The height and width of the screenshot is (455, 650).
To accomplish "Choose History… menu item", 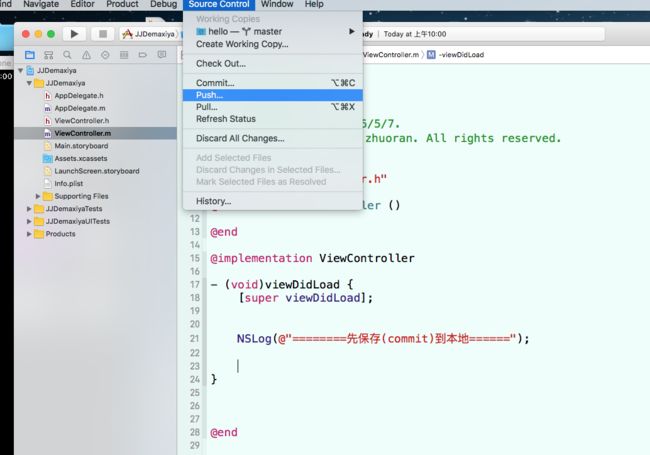I will point(273,201).
